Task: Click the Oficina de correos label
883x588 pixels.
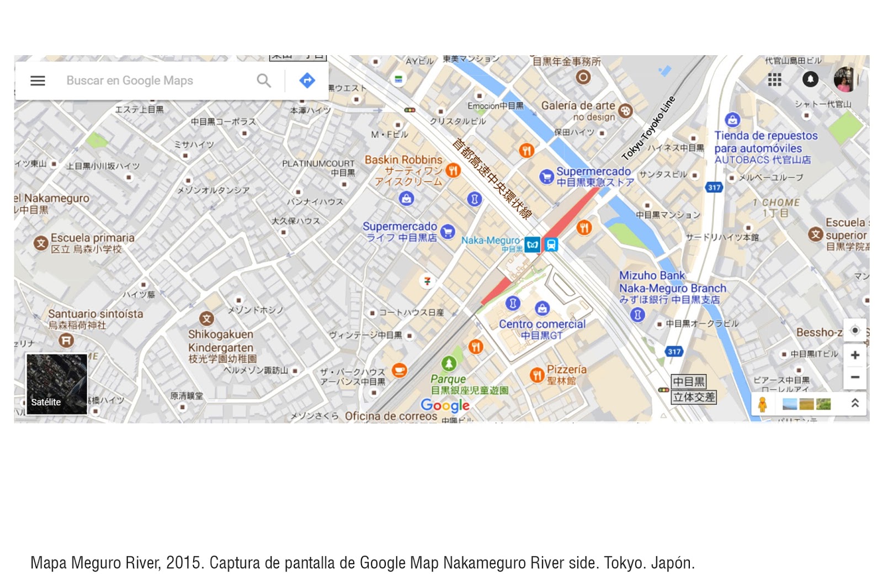Action: pyautogui.click(x=391, y=416)
